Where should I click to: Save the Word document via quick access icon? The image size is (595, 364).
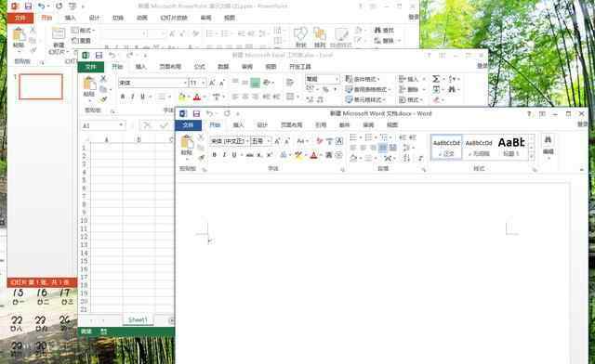(196, 113)
